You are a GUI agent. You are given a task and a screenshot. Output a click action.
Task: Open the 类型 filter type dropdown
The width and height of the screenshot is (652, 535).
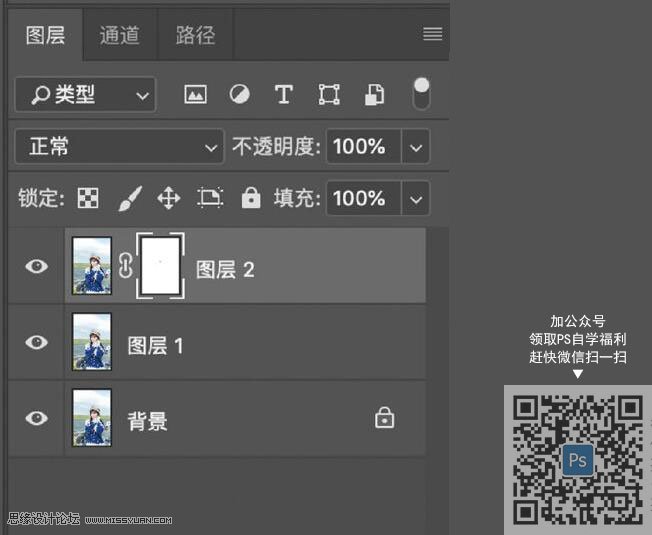point(86,95)
